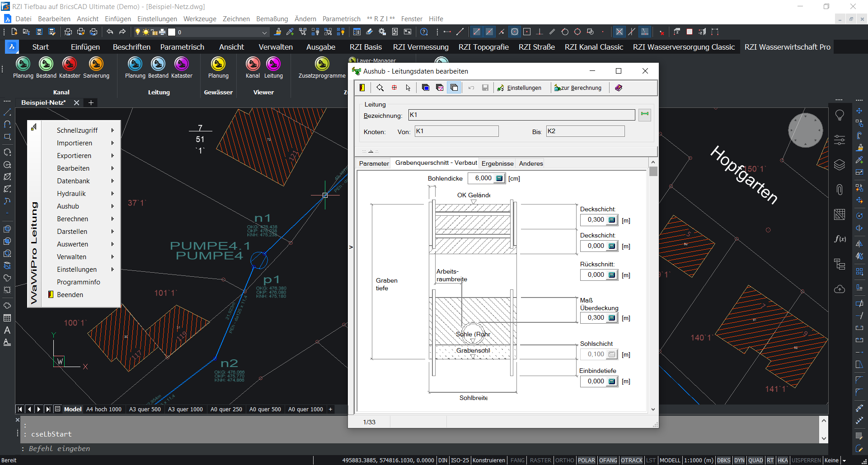Click the Redo arrow in BricsCAD toolbar
Viewport: 868px width, 465px height.
coord(122,32)
